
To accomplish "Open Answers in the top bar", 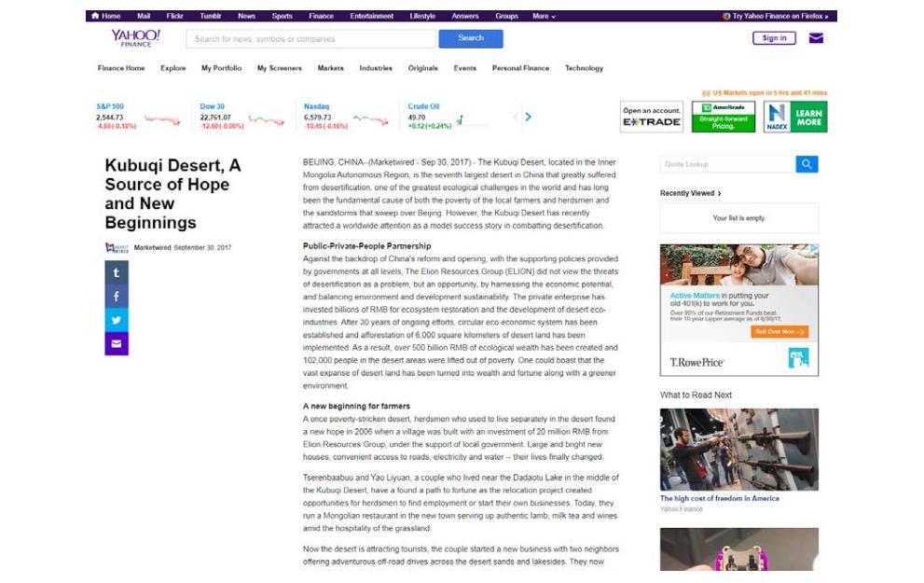I will [x=465, y=16].
